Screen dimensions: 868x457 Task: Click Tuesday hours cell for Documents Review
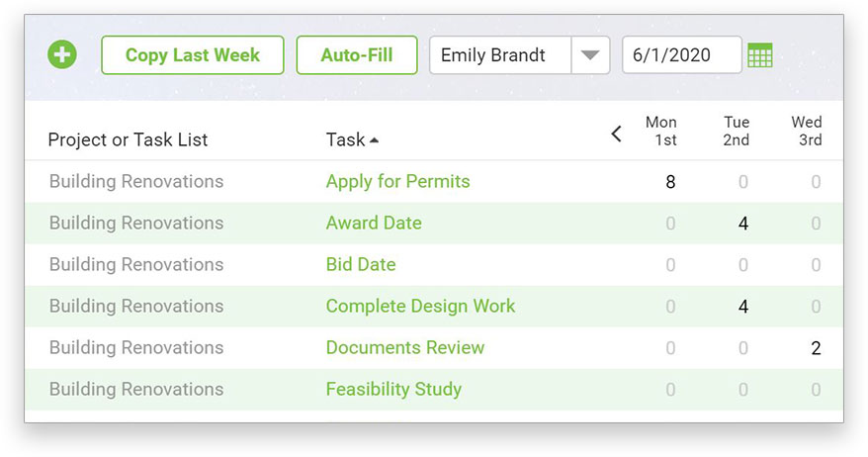742,348
